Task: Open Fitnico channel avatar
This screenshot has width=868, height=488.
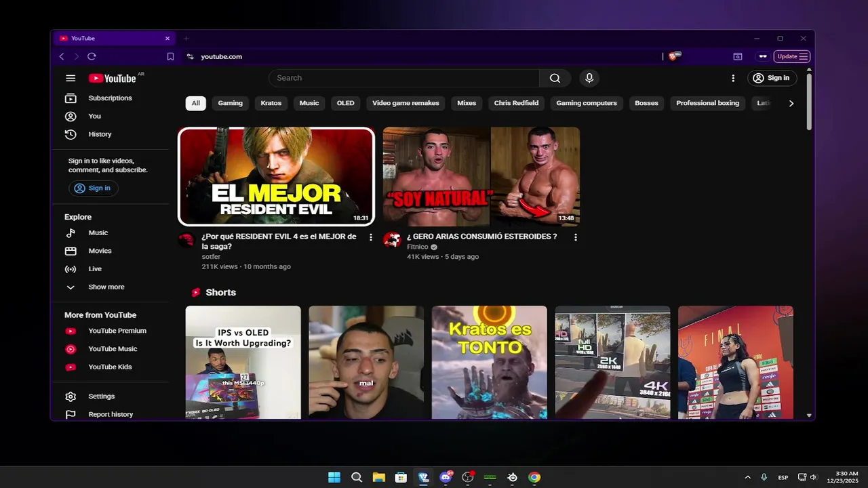Action: point(392,240)
